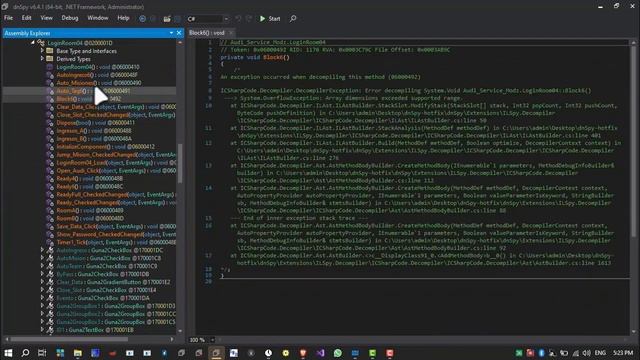Click the Bluetooth system tray icon
This screenshot has height=360, width=640.
click(541, 353)
